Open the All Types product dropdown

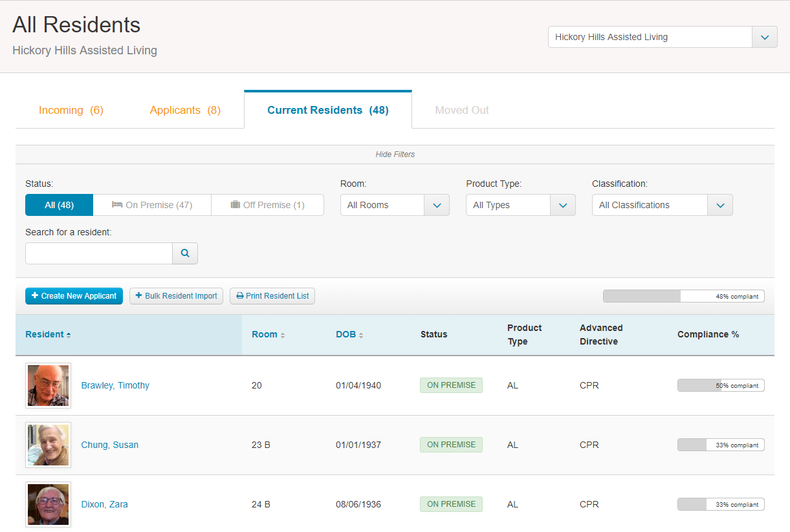tap(521, 205)
